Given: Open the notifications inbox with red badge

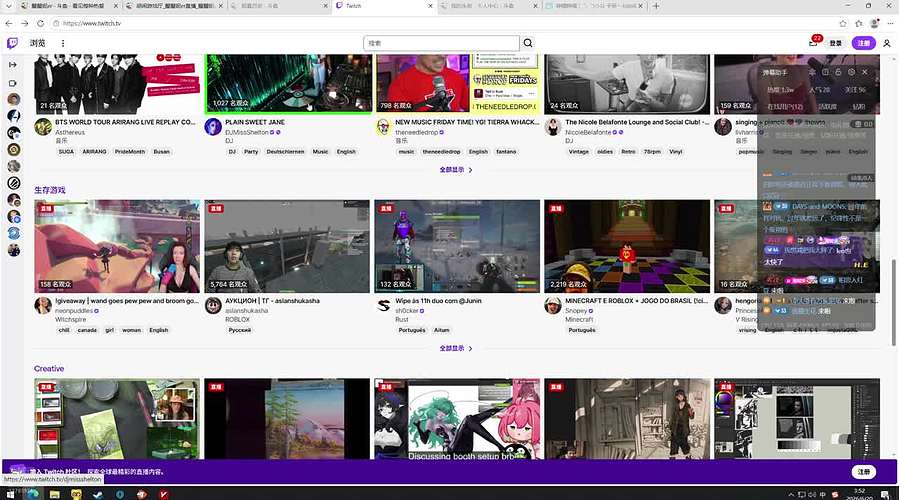Looking at the screenshot, I should click(814, 42).
